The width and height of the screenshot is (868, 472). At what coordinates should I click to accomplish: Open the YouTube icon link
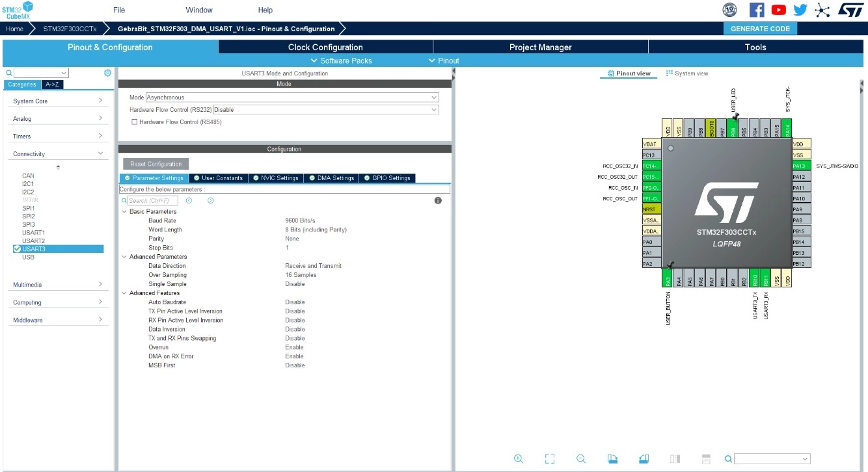click(x=778, y=10)
